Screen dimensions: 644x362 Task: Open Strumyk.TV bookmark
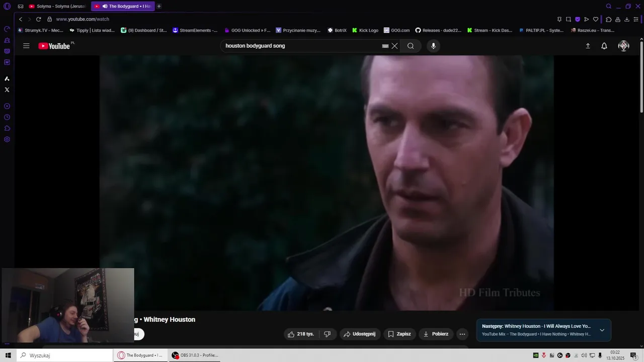(41, 30)
